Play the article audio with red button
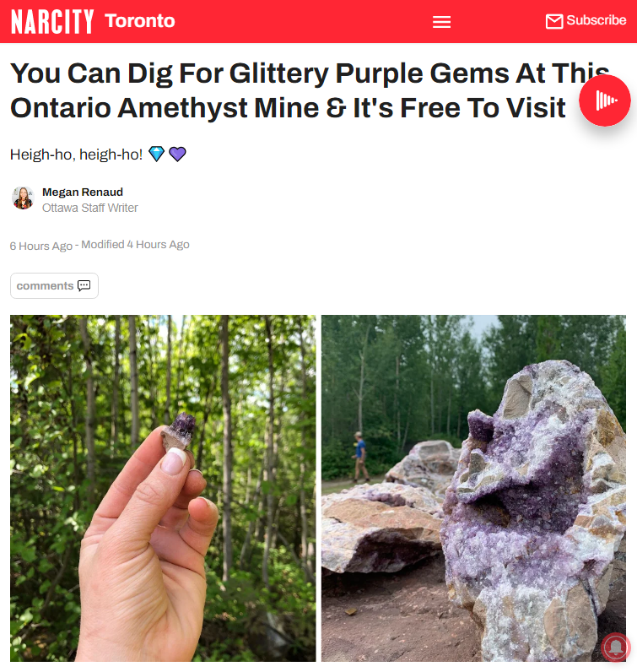This screenshot has width=637, height=672. (604, 100)
